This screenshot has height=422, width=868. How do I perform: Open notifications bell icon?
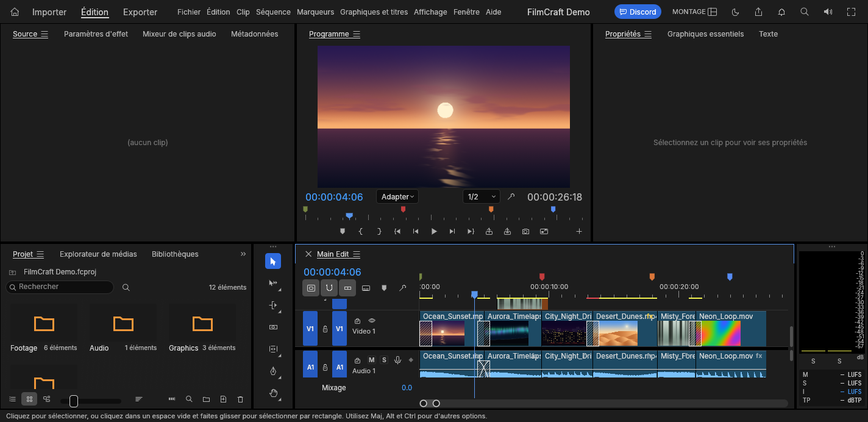coord(781,12)
